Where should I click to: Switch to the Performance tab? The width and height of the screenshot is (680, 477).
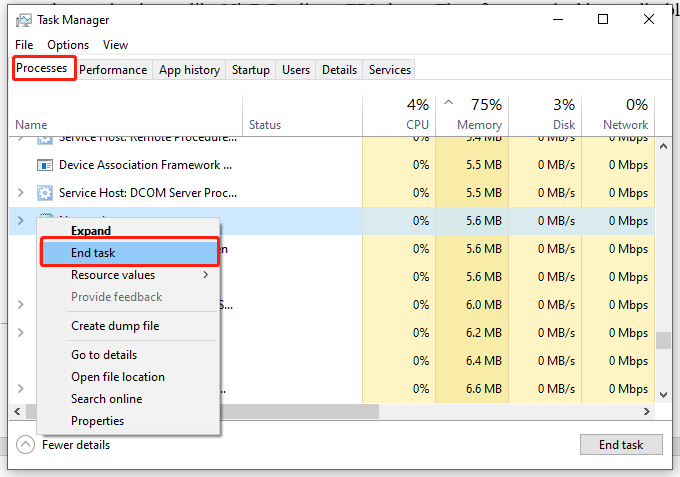click(x=113, y=70)
